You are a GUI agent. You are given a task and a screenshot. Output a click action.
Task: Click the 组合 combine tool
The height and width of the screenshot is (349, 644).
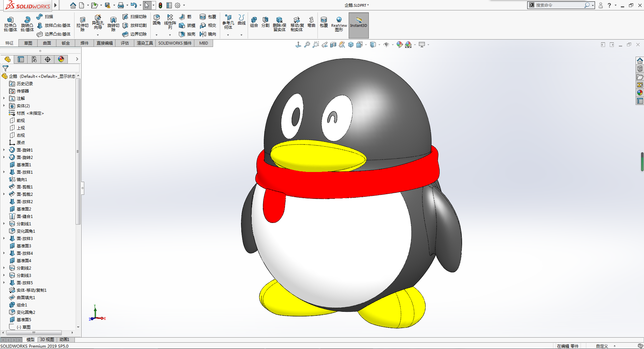tap(254, 22)
